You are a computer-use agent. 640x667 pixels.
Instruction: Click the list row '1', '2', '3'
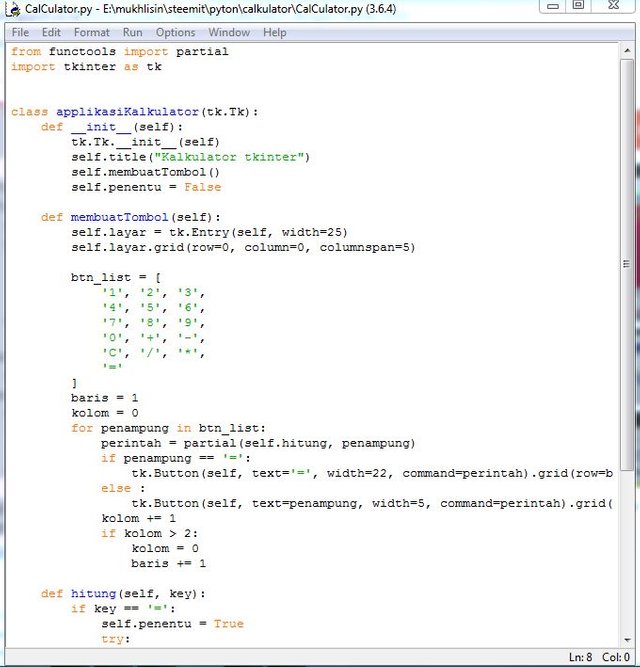[154, 293]
